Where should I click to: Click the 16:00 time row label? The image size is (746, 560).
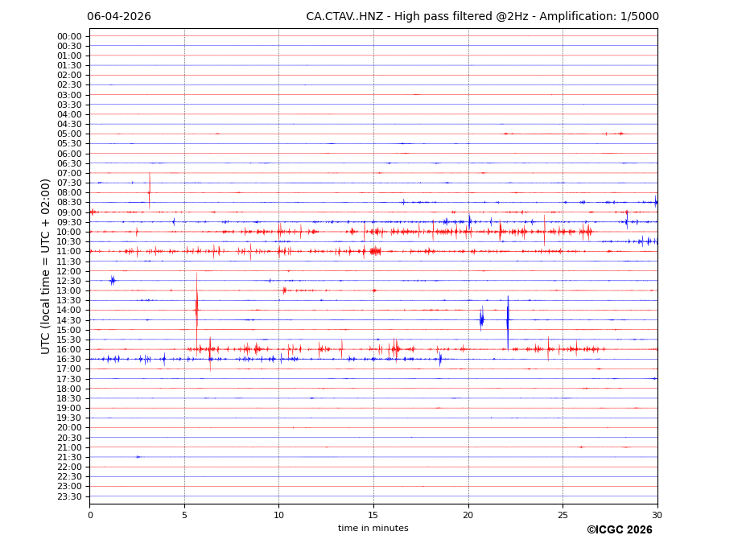coord(69,349)
